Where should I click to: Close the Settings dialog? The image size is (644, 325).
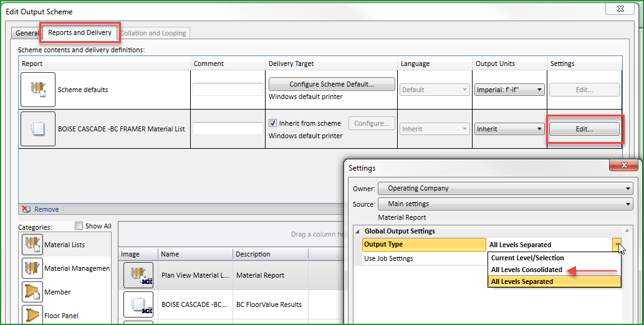pos(624,165)
